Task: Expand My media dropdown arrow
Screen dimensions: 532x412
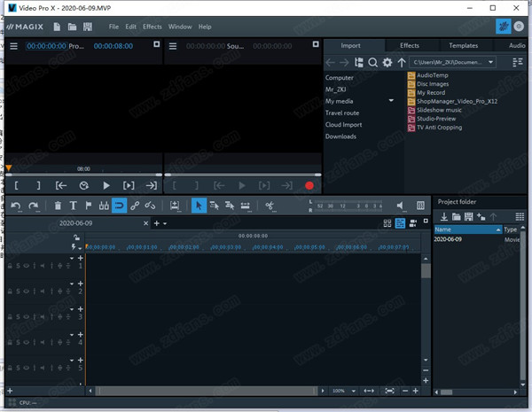Action: [x=391, y=101]
